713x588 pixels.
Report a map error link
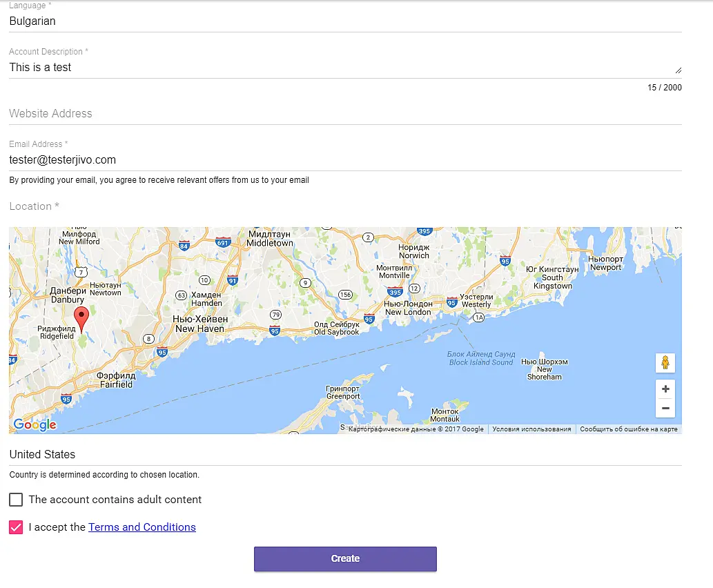[628, 429]
